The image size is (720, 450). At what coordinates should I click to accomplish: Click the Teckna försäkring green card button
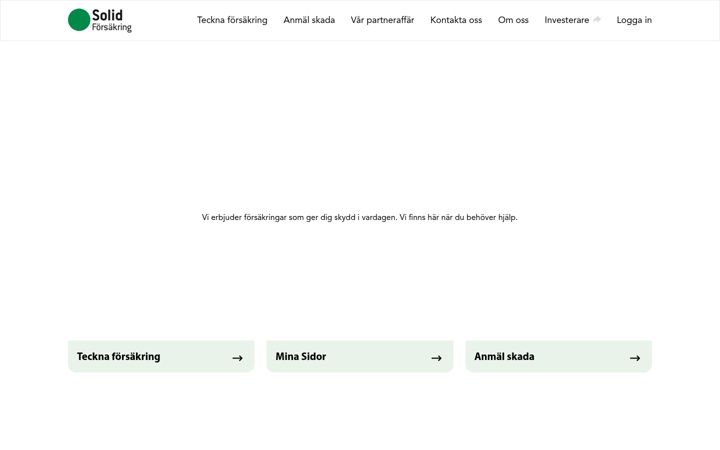tap(161, 356)
